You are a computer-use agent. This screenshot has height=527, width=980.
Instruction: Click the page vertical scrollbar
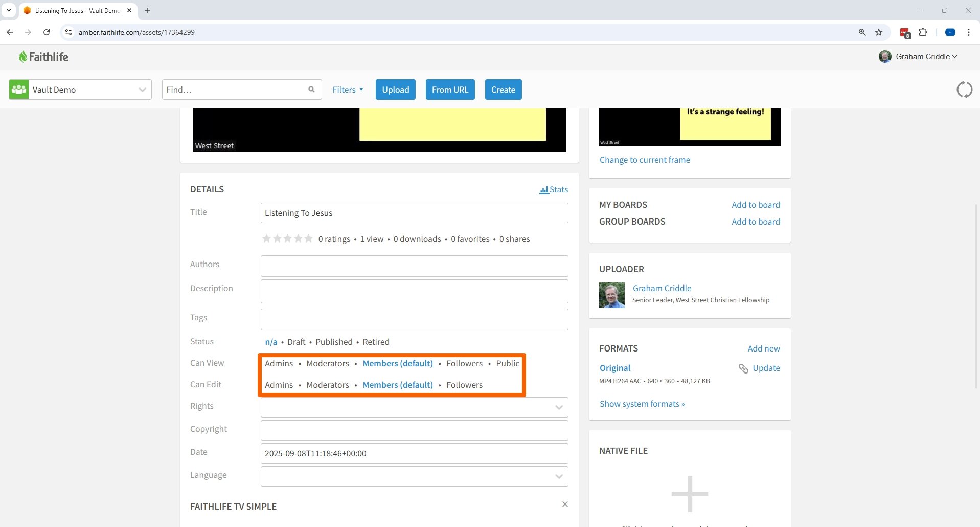(976, 297)
